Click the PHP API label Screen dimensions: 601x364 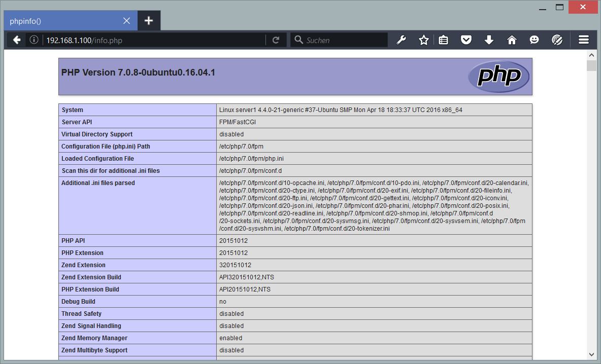click(73, 241)
